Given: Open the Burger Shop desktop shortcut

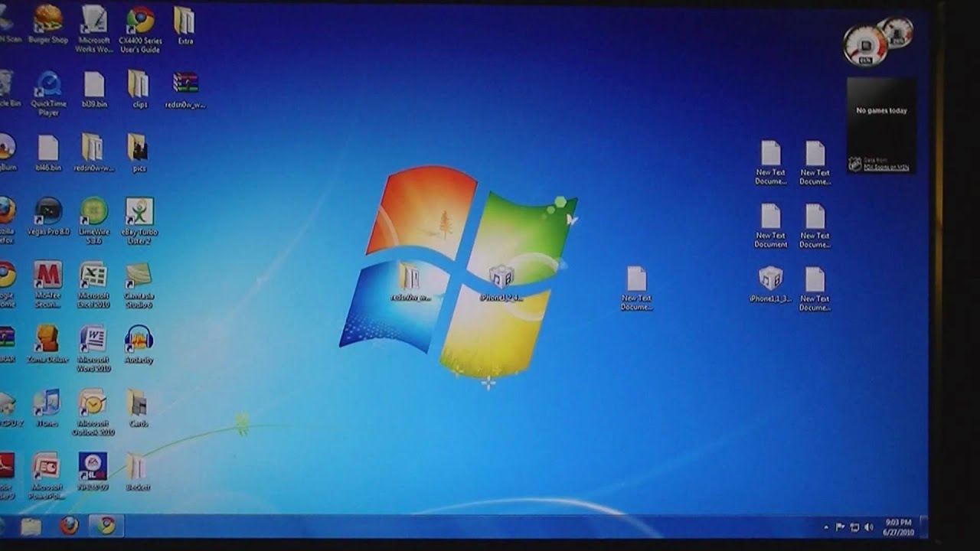Looking at the screenshot, I should pos(48,24).
